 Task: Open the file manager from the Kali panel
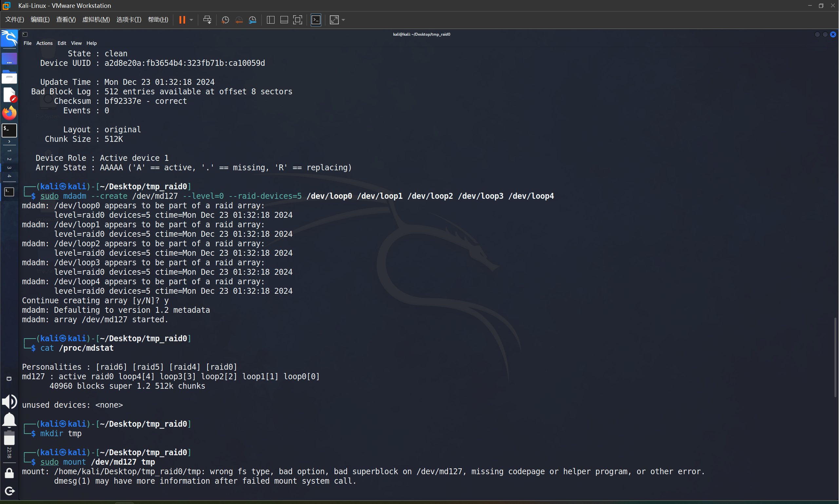[9, 77]
